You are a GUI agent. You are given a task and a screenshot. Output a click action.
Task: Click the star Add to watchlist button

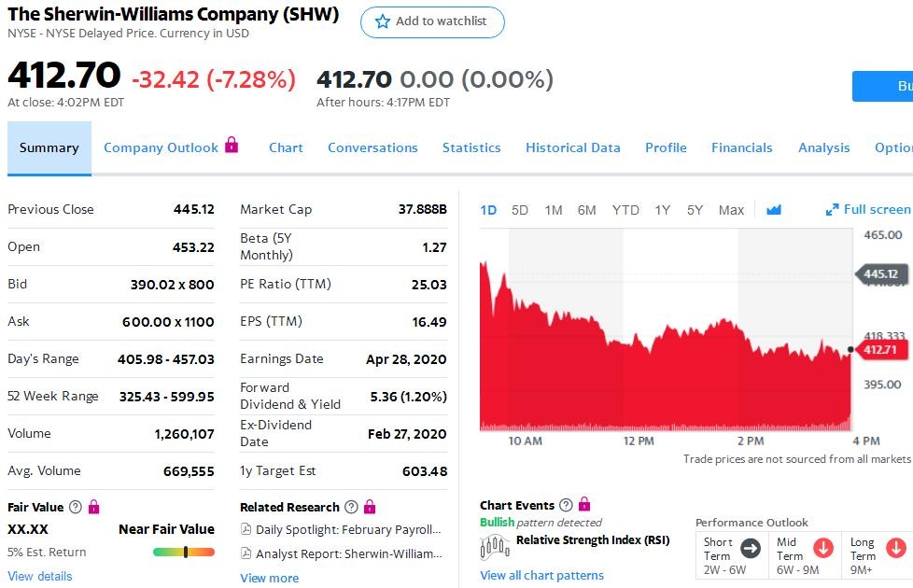pos(432,21)
